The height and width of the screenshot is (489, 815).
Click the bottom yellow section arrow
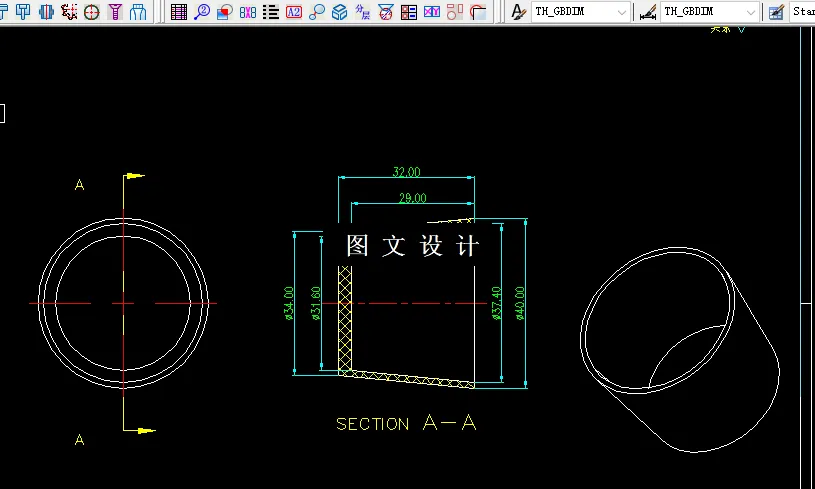tap(146, 430)
